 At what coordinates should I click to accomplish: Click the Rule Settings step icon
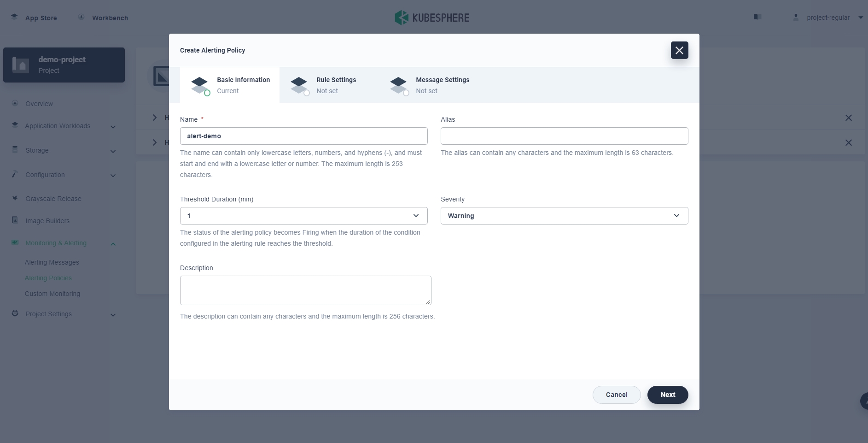(x=299, y=85)
